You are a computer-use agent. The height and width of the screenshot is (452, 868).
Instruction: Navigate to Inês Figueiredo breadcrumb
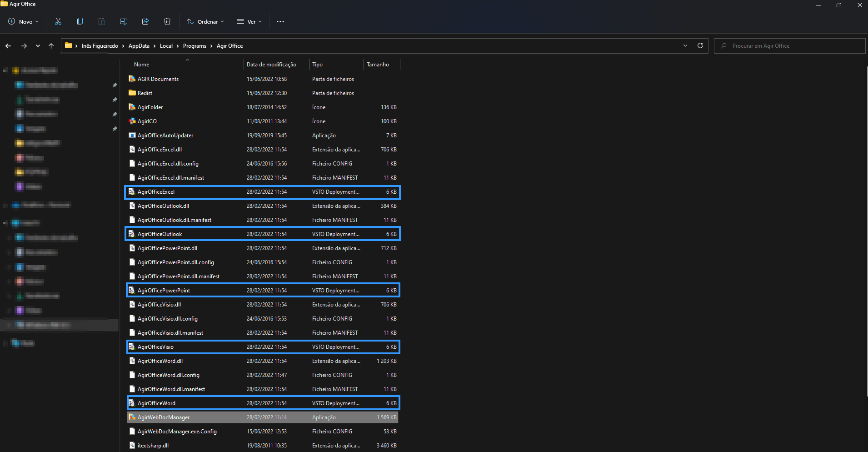(x=100, y=46)
